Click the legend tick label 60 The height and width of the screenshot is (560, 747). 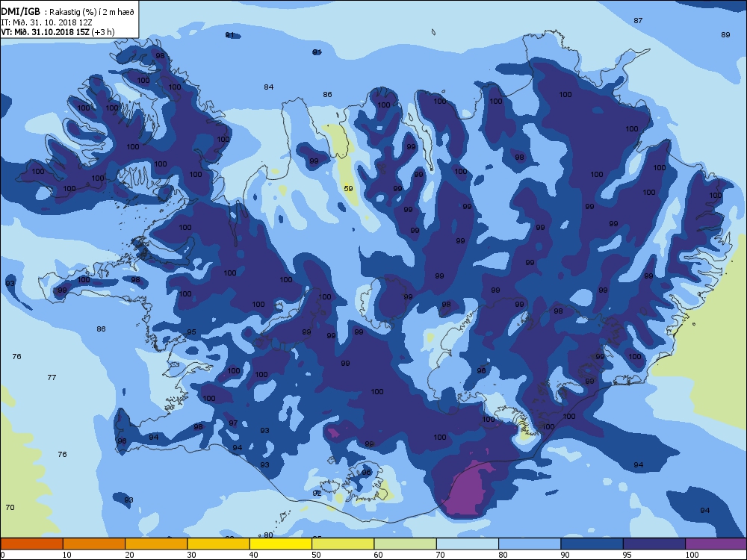378,555
